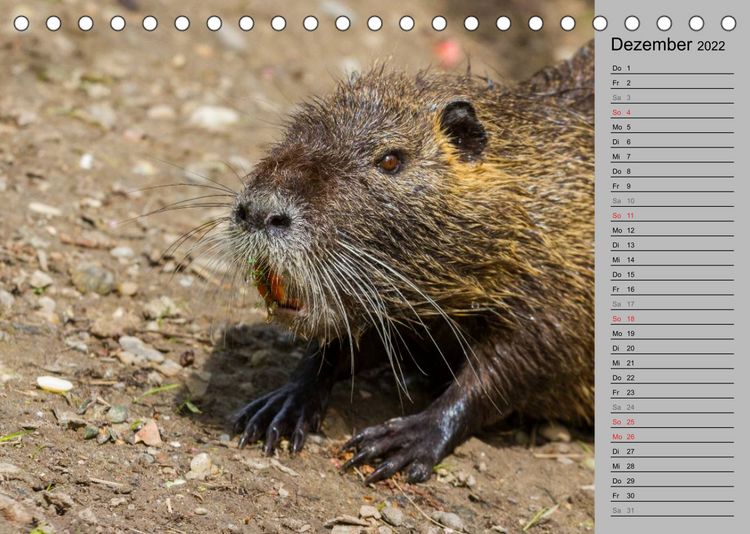Select the red 'So 11' row
The width and height of the screenshot is (750, 534).
coord(672,215)
